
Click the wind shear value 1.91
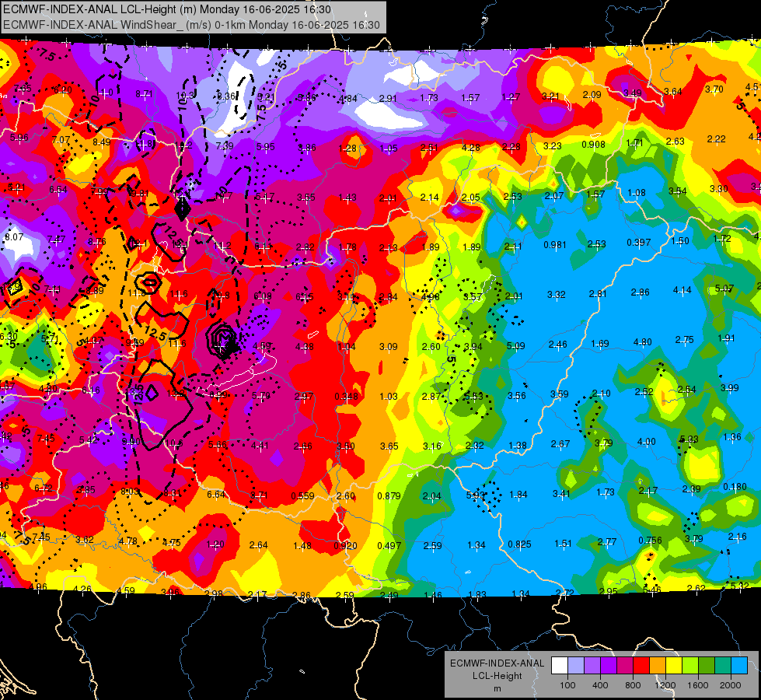click(x=726, y=338)
